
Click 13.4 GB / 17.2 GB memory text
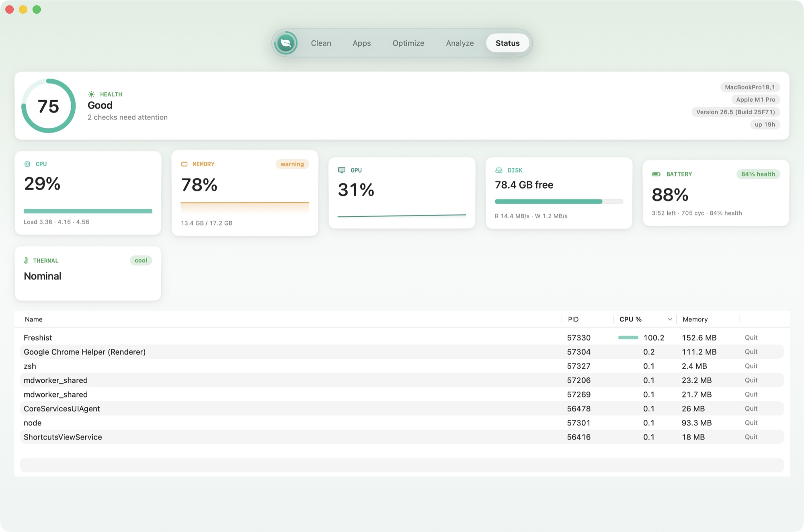[207, 223]
